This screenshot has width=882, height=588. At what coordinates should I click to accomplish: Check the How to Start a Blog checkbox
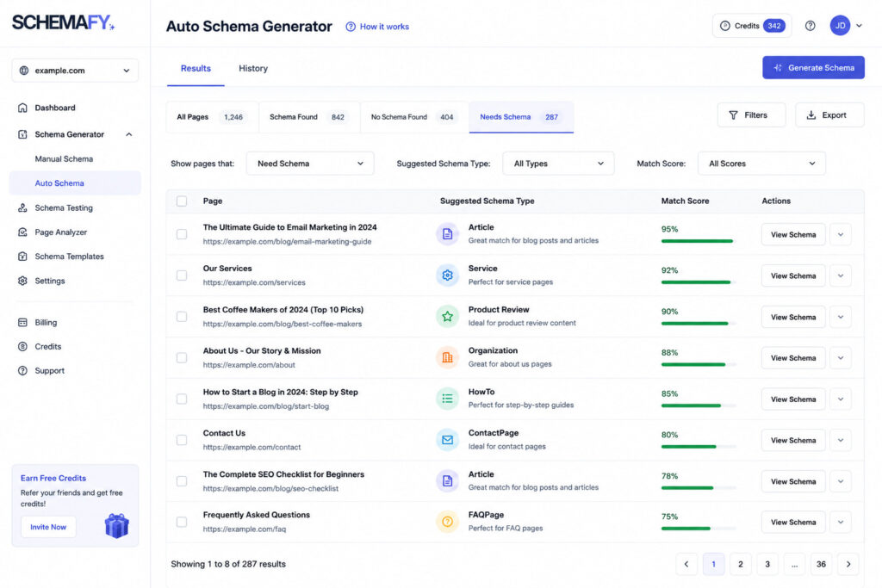[182, 399]
